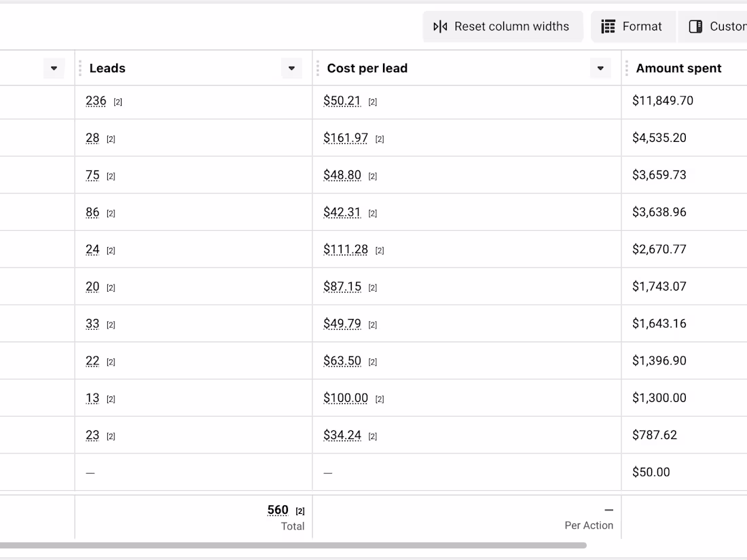The image size is (747, 560).
Task: Select the $11,849.70 amount spent cell
Action: coord(662,101)
